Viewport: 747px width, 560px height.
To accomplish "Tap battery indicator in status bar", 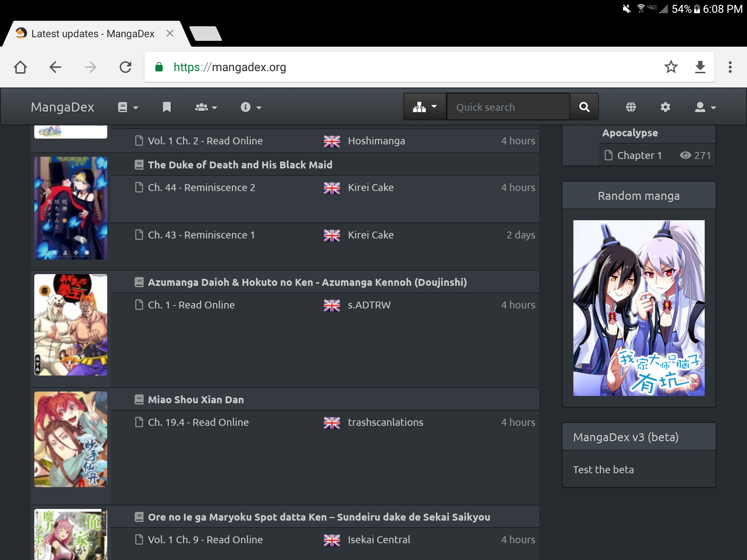I will tap(697, 9).
